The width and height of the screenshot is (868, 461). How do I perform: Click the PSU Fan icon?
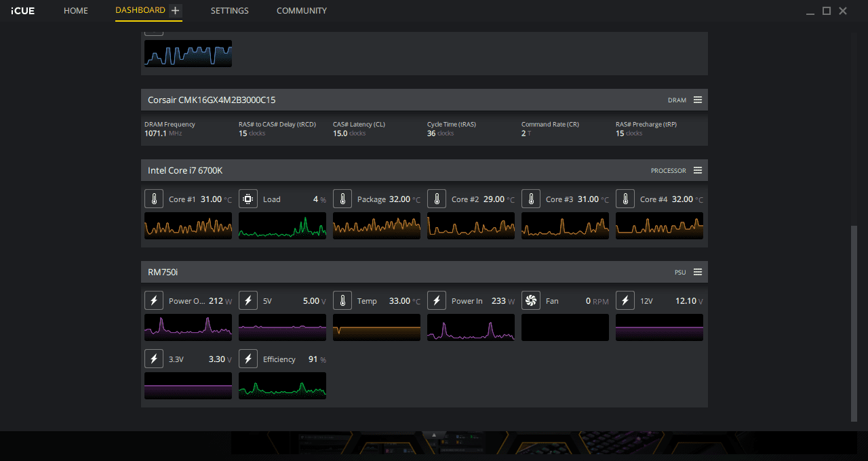pos(531,301)
